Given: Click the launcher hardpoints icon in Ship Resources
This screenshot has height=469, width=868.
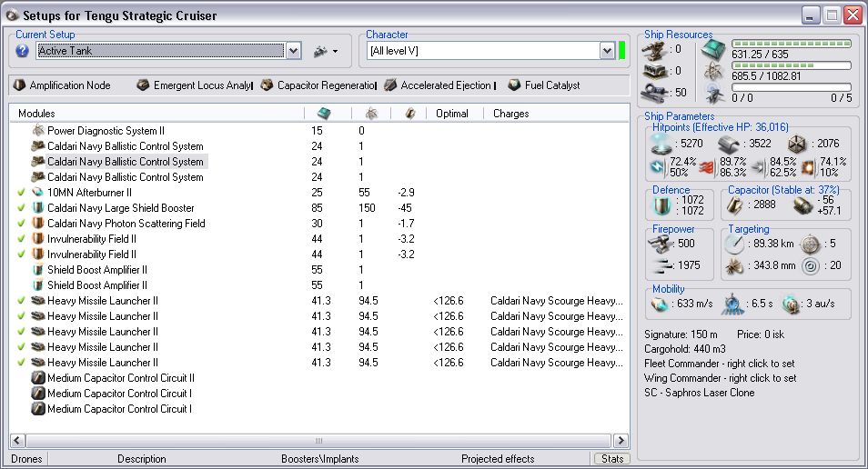Looking at the screenshot, I should [x=654, y=71].
